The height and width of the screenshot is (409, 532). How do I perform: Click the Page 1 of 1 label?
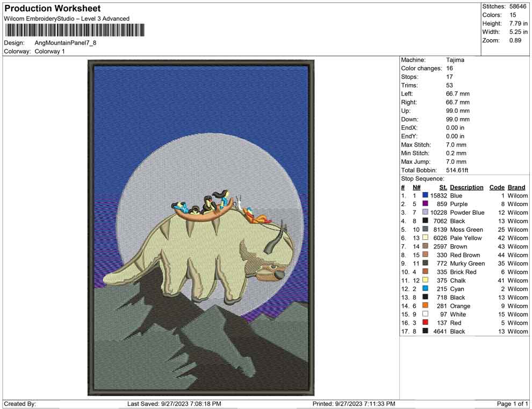click(512, 404)
